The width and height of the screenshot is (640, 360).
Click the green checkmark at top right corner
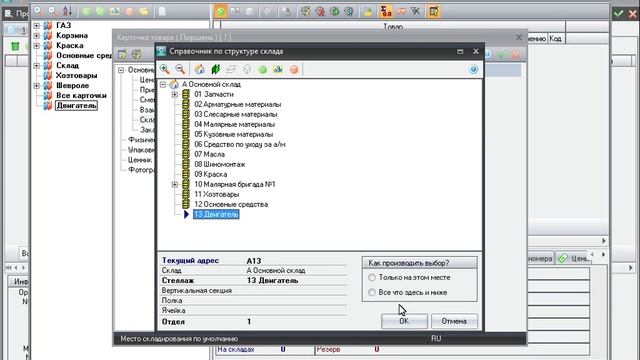(619, 13)
